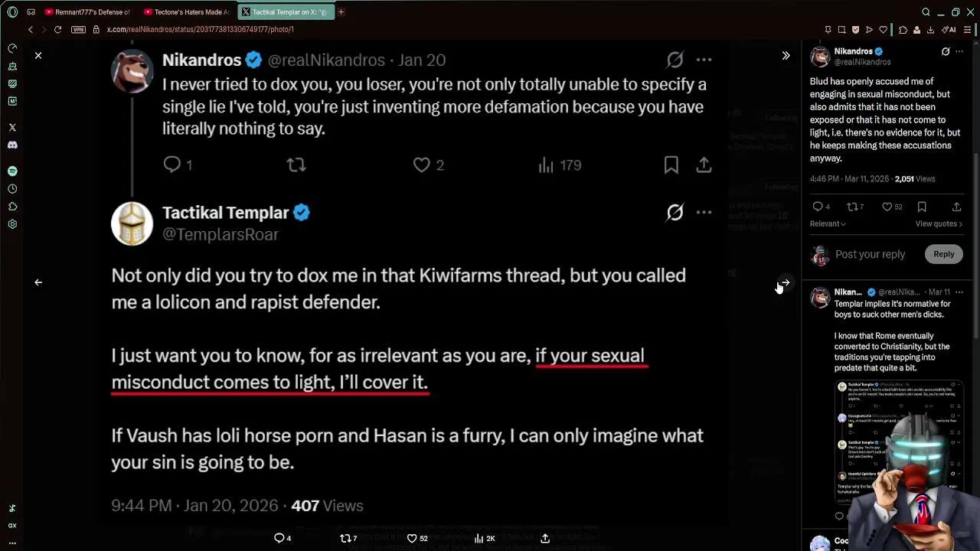Switch to Remnant777's Defense YouTube tab
The width and height of the screenshot is (980, 551).
pos(88,12)
